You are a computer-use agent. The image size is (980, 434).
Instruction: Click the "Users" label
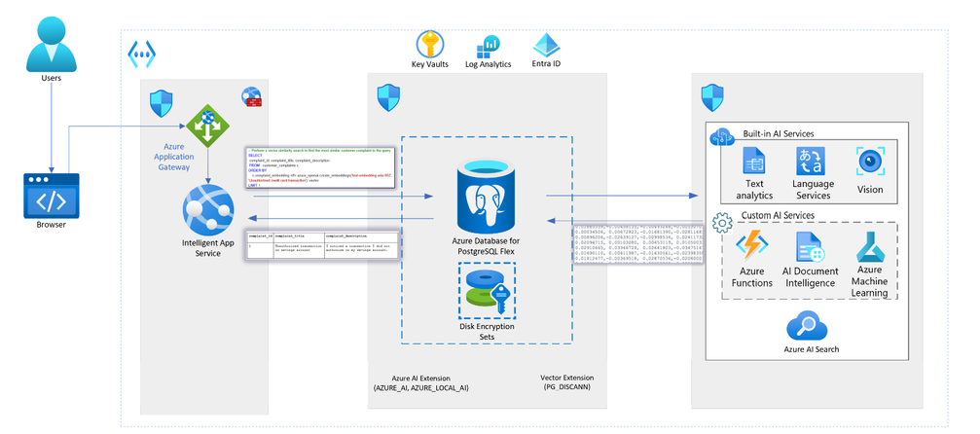(x=52, y=79)
